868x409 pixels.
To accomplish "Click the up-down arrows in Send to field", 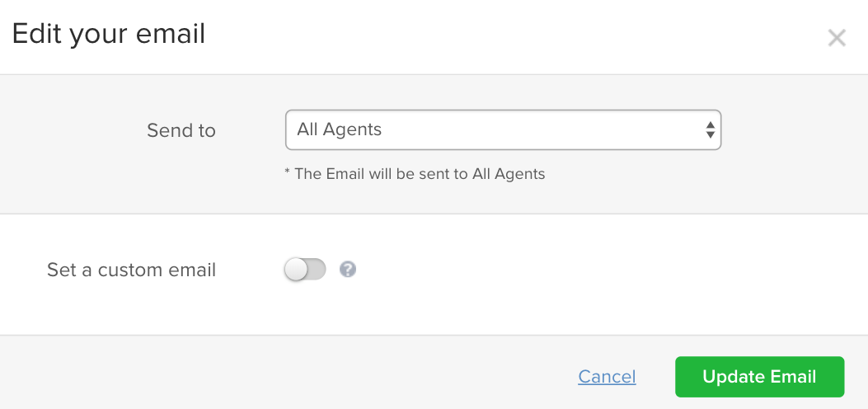I will [711, 130].
